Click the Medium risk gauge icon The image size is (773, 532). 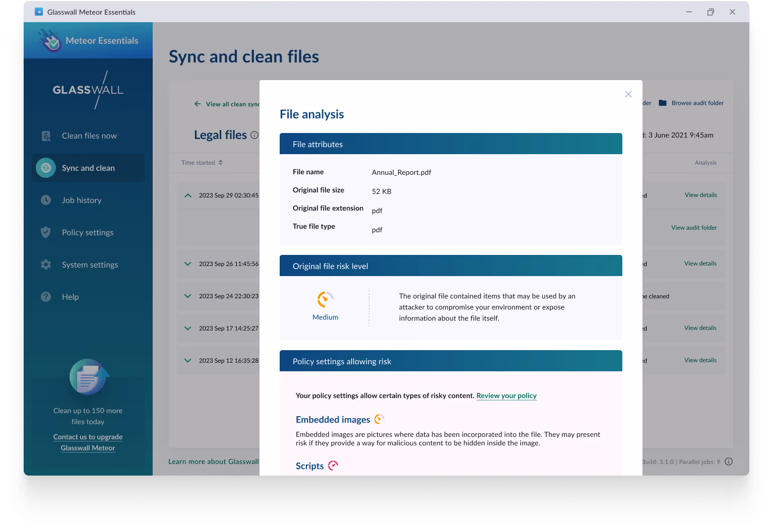pyautogui.click(x=325, y=299)
